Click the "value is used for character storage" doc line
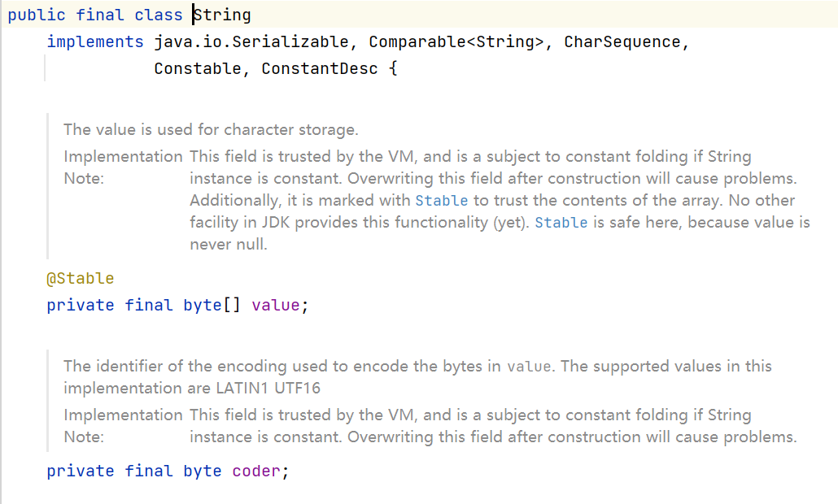Image resolution: width=838 pixels, height=504 pixels. 211,130
